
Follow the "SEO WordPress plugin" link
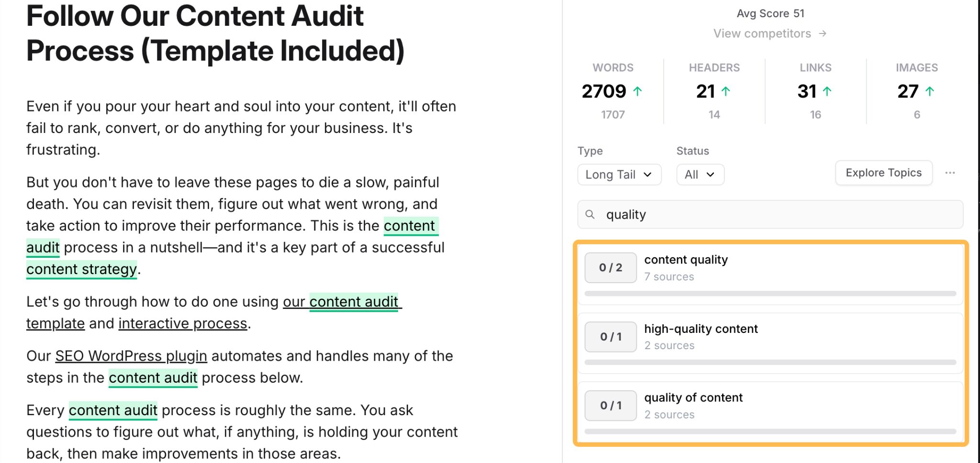click(x=131, y=356)
